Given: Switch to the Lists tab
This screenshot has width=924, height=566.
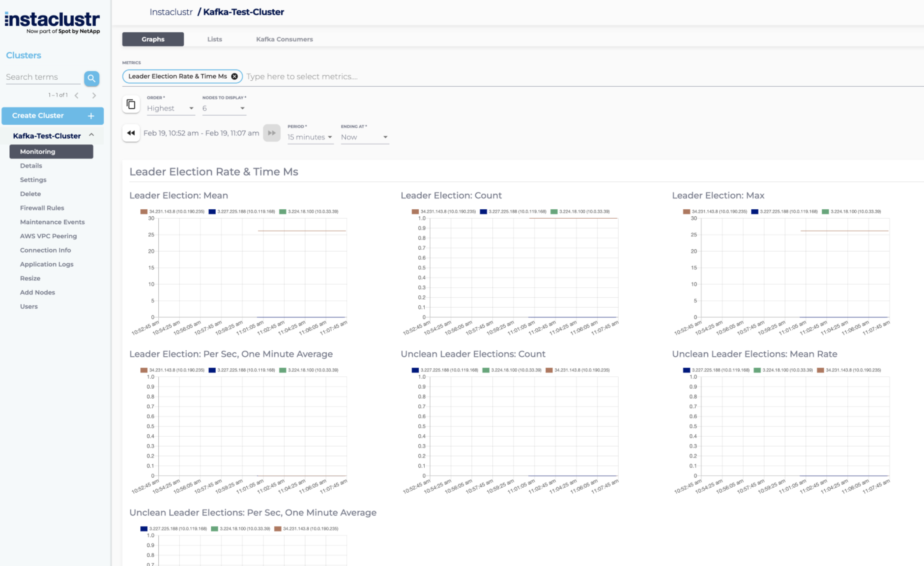Looking at the screenshot, I should [215, 39].
